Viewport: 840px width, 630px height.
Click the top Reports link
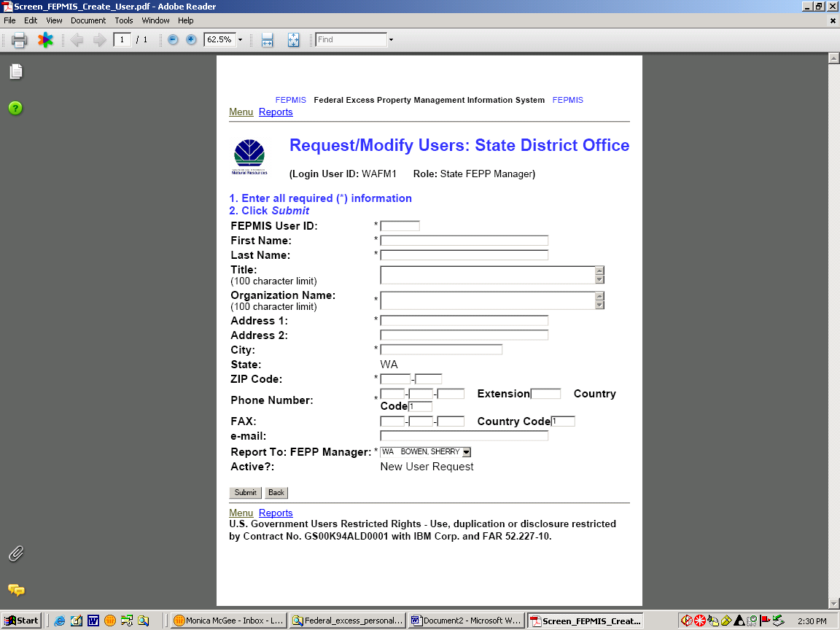[276, 112]
